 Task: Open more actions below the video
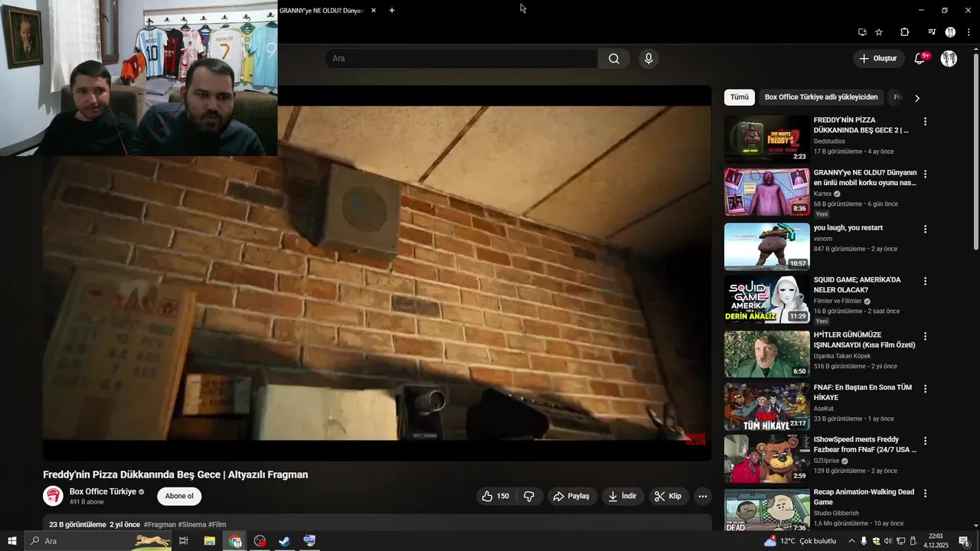702,496
